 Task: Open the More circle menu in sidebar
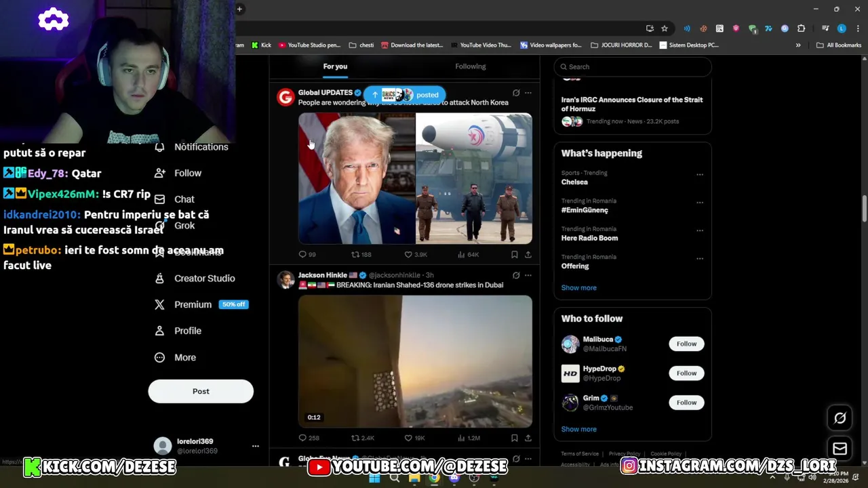(x=159, y=358)
